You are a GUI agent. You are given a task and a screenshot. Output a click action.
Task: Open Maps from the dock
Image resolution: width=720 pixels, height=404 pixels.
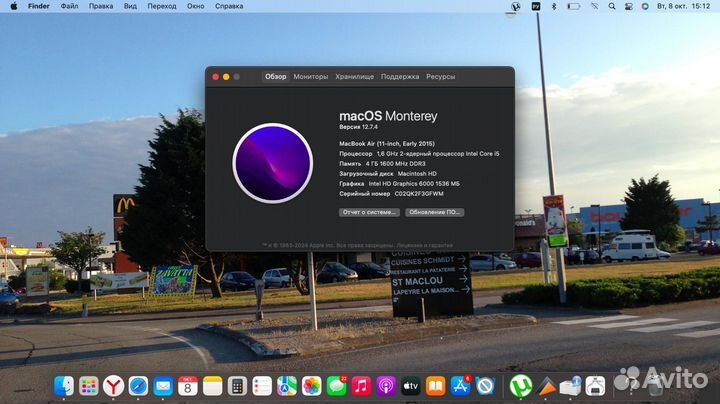coord(287,386)
